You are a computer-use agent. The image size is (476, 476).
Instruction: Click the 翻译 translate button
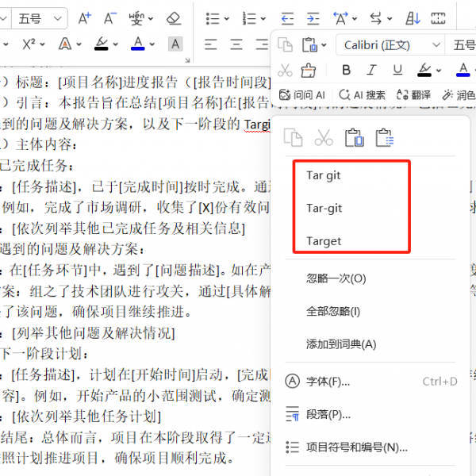click(x=413, y=94)
